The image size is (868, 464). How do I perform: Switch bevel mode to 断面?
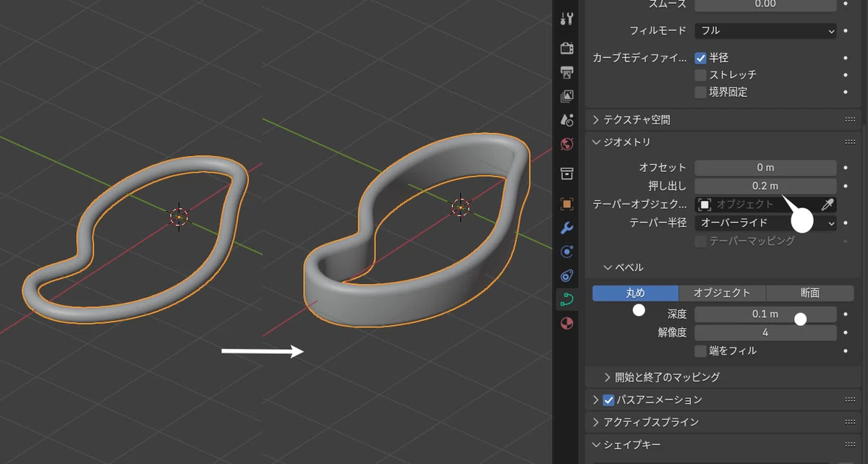coord(809,293)
